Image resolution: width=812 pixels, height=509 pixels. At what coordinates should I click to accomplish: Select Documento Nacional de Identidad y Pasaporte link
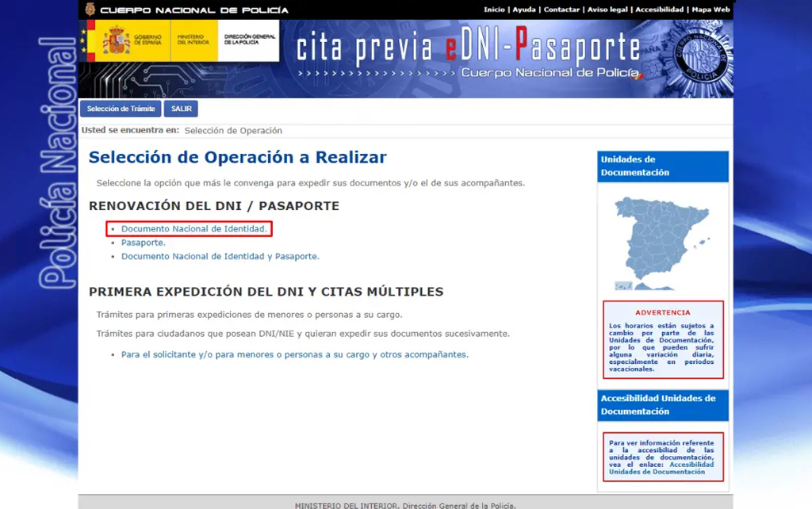point(220,256)
